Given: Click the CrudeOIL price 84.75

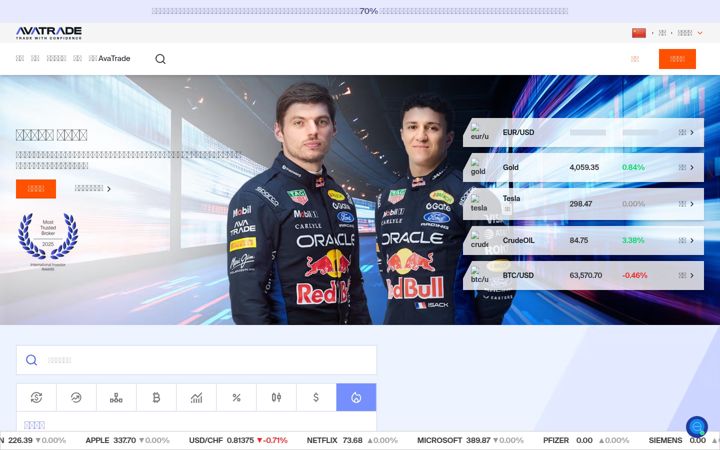Looking at the screenshot, I should (x=579, y=240).
